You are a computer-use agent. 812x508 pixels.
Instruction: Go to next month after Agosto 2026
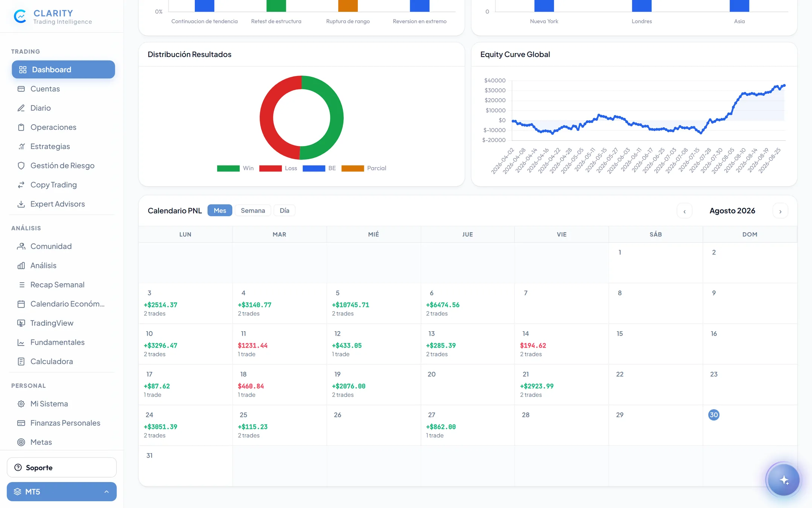pos(780,211)
